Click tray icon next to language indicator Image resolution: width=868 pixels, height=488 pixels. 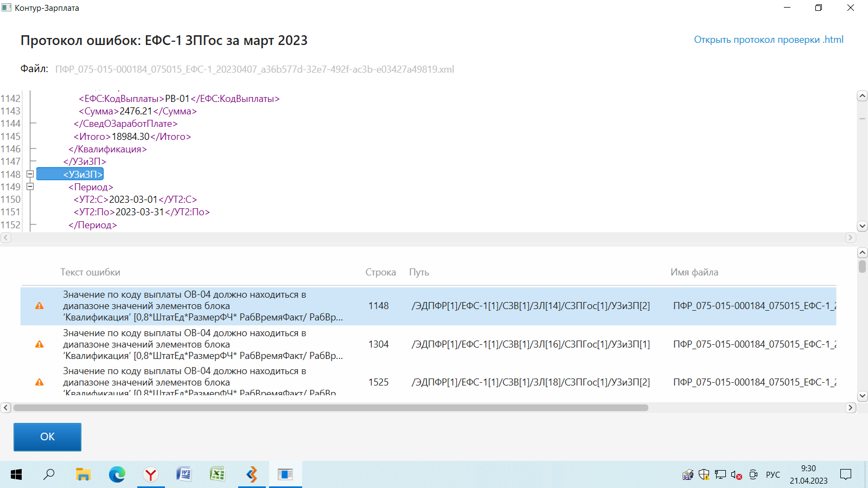pos(753,474)
